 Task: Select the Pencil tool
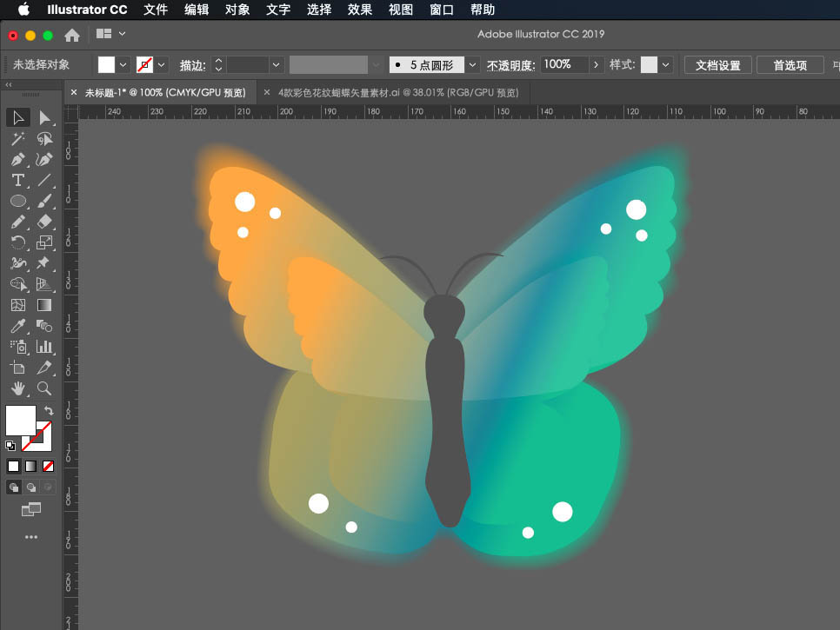18,222
